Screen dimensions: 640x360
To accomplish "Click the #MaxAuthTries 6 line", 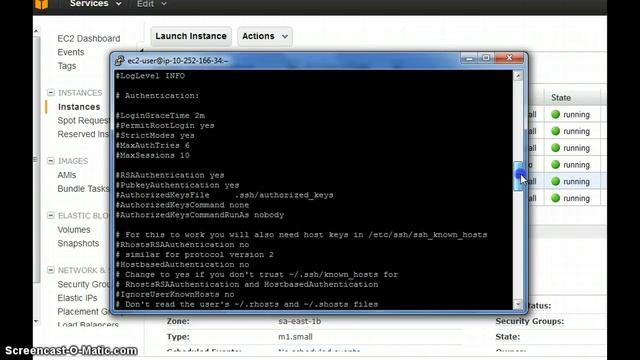I will coord(153,145).
